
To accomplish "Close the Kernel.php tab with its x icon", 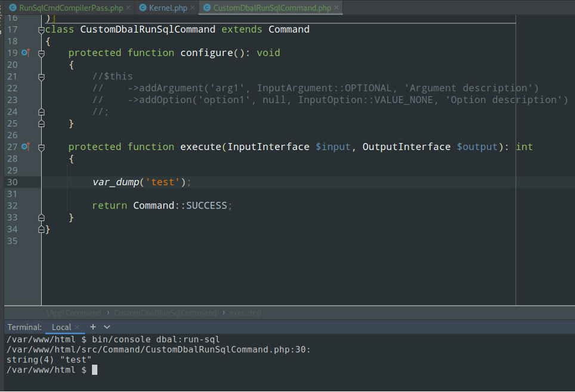I will 192,8.
